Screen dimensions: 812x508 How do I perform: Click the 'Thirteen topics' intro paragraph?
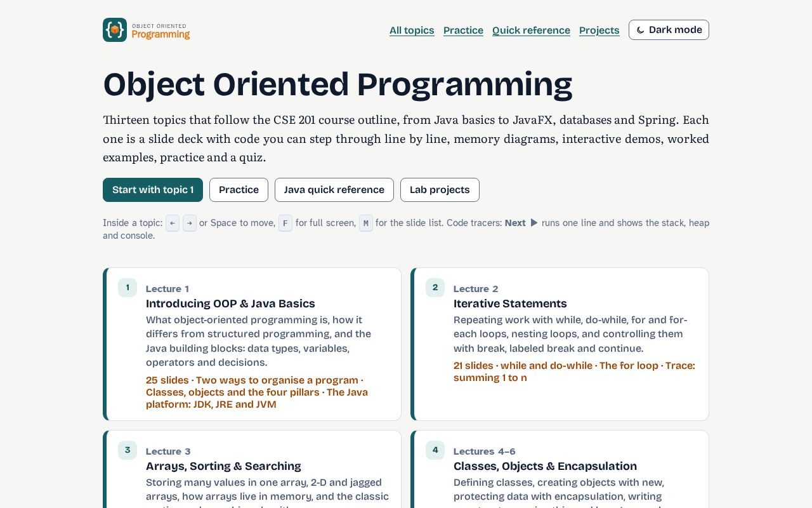[x=406, y=138]
